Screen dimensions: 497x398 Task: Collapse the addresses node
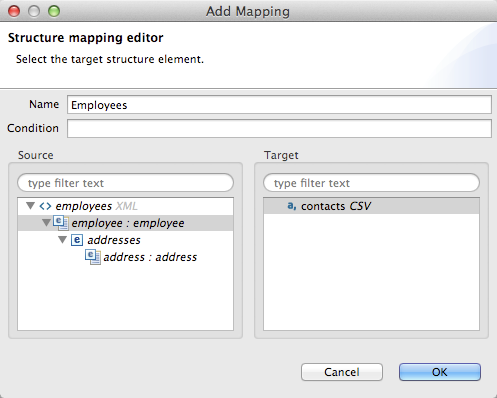62,239
